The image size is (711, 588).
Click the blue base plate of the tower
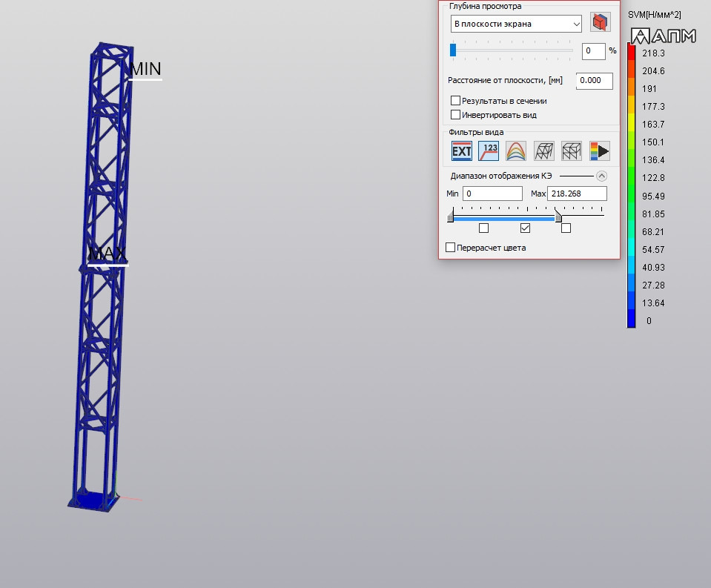click(93, 501)
